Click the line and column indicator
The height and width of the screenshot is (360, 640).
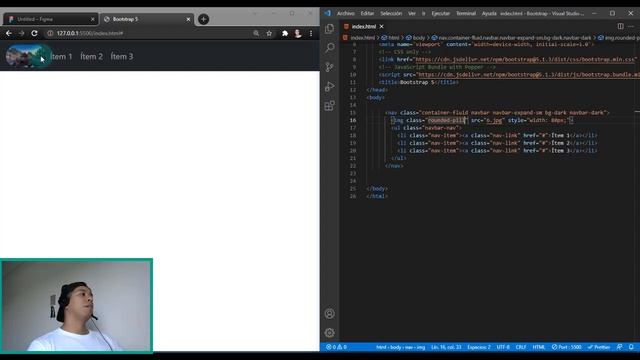pos(446,347)
